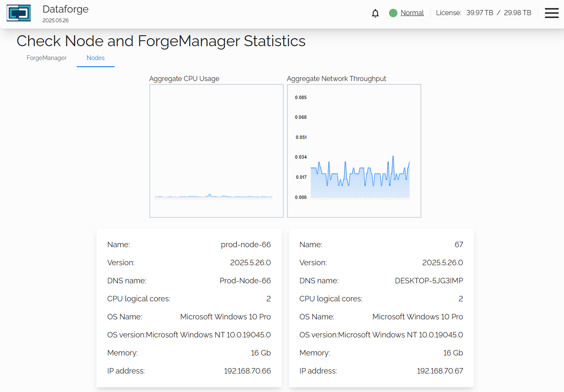Click the DESKTOP-5JG3IMP DNS name
The image size is (564, 392).
pos(429,281)
